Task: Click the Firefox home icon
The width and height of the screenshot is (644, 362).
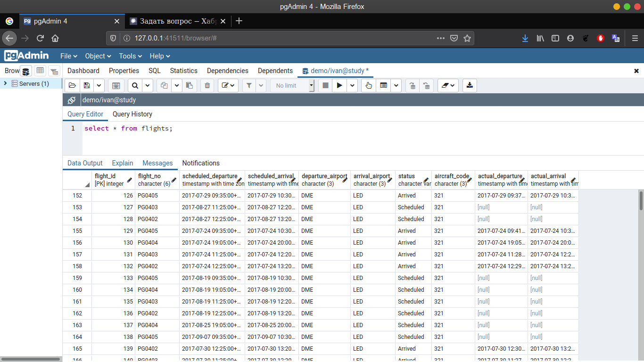Action: pyautogui.click(x=55, y=38)
